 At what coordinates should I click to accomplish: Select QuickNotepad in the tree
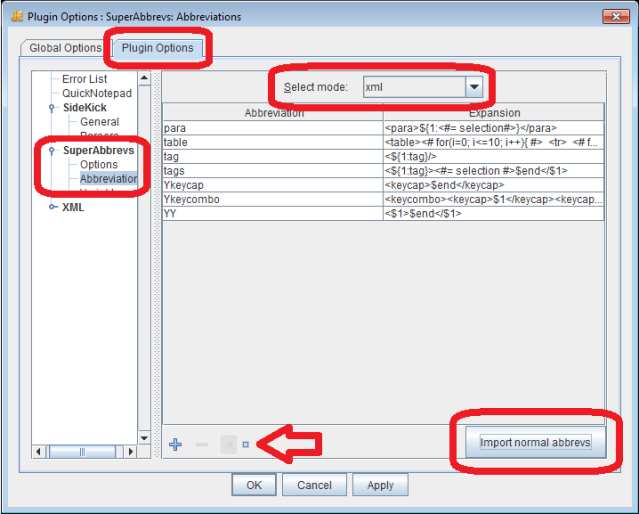tap(97, 93)
